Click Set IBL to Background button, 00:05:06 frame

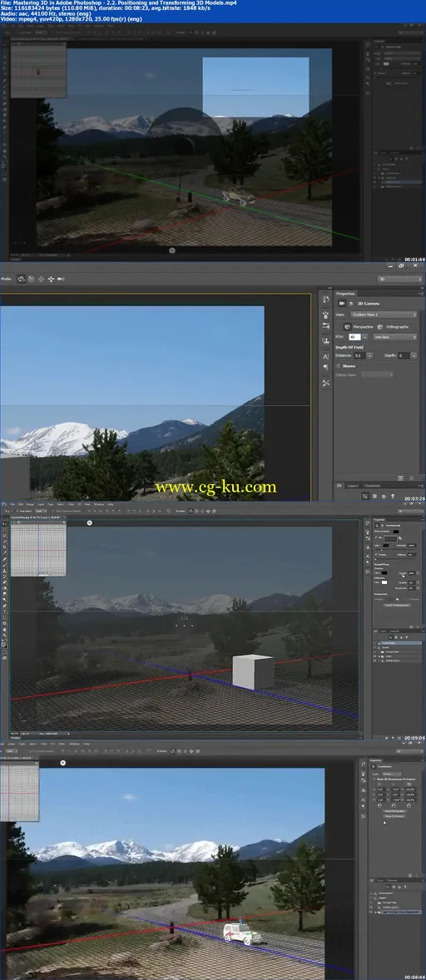click(x=397, y=605)
